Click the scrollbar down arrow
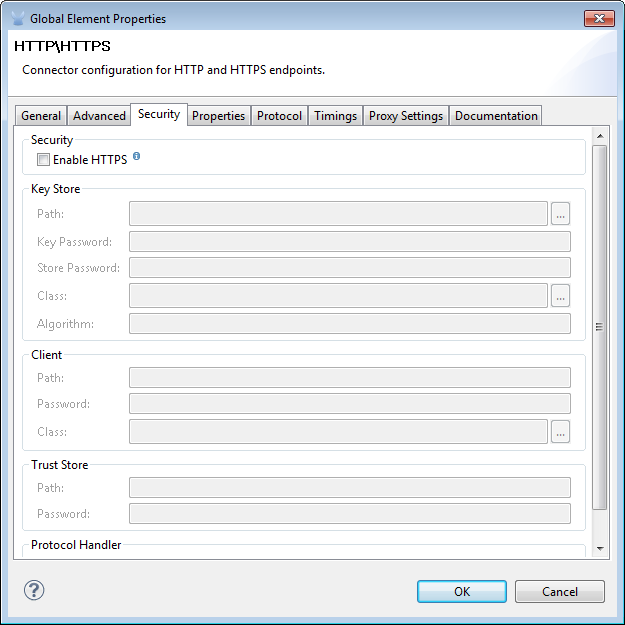The width and height of the screenshot is (625, 625). pos(600,549)
